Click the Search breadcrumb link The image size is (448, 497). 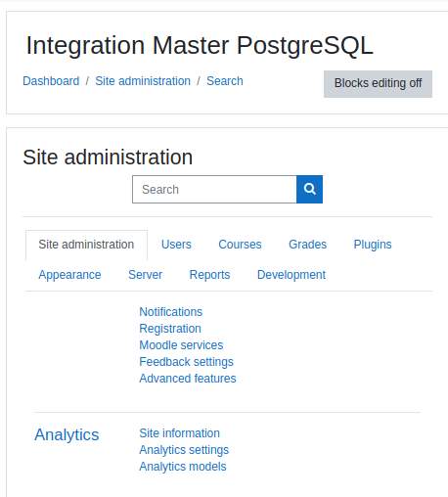(x=225, y=81)
